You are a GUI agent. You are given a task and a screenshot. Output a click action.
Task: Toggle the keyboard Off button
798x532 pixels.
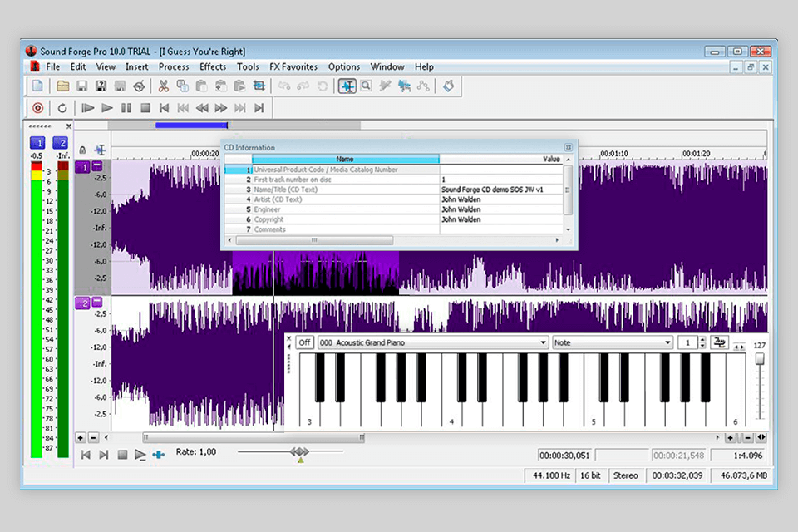305,342
